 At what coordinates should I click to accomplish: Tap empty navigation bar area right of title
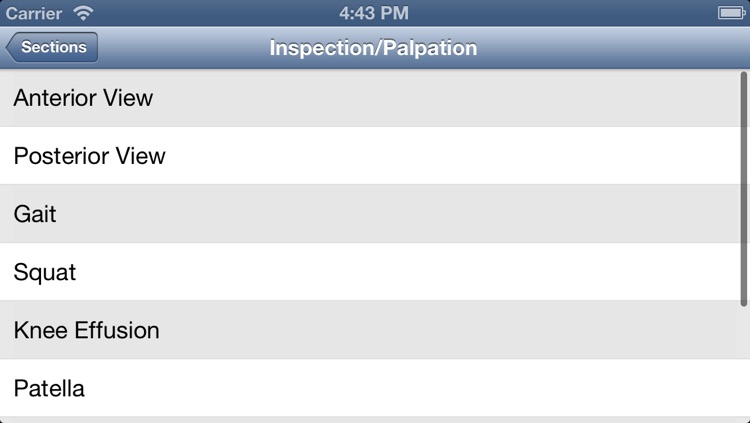tap(612, 48)
